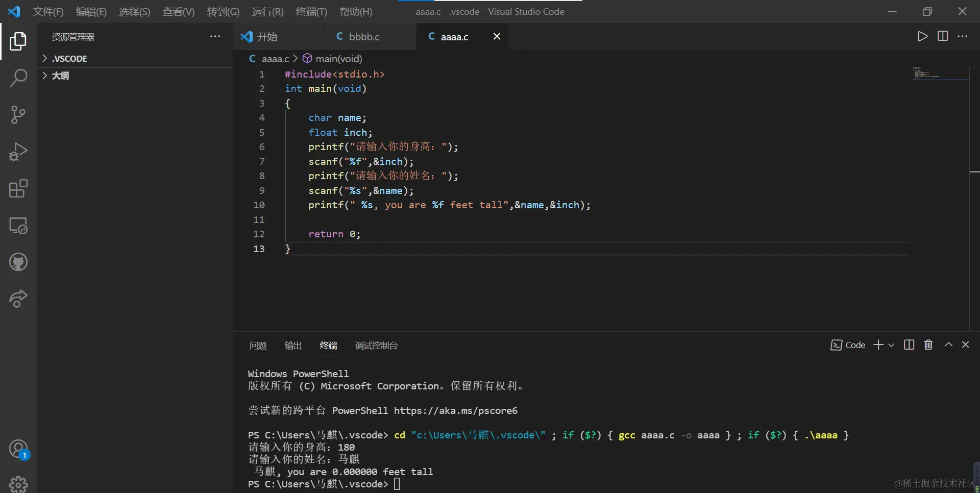Viewport: 980px width, 493px height.
Task: Switch to the 问题 panel tab
Action: pos(258,346)
